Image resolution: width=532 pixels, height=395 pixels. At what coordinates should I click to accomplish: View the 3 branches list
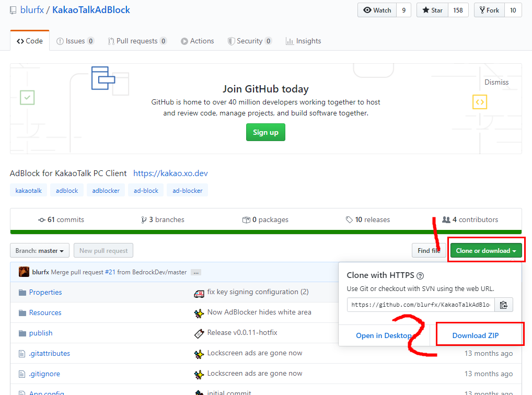[163, 219]
